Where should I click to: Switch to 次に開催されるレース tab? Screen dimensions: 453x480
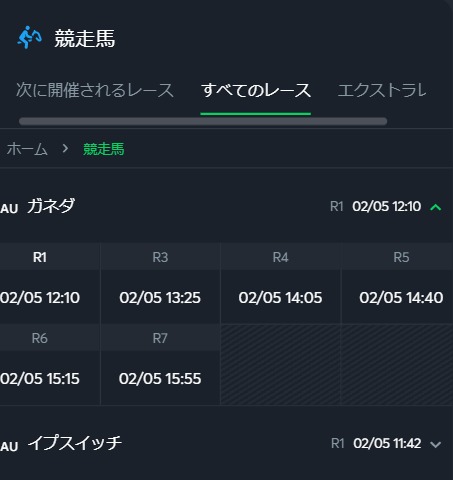tap(95, 90)
